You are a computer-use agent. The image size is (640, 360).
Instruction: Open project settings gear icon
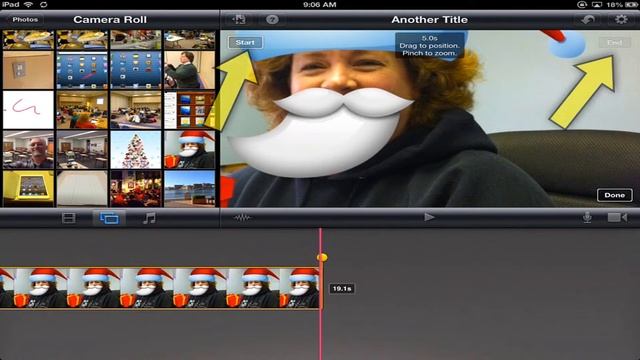(x=621, y=19)
